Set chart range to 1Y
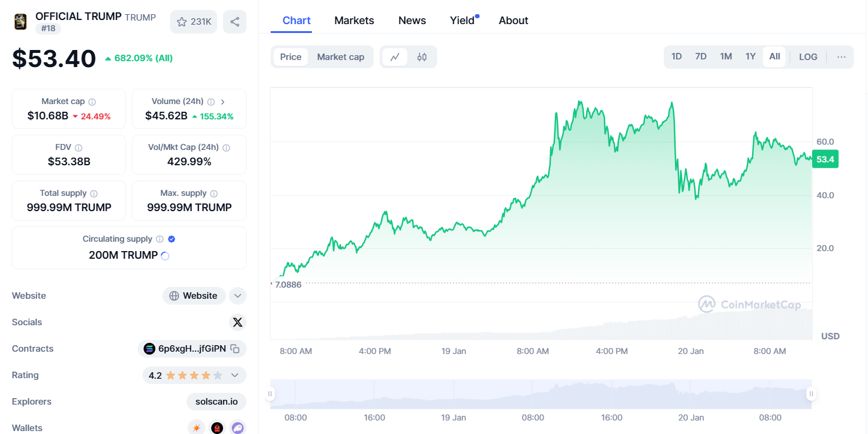 (750, 56)
